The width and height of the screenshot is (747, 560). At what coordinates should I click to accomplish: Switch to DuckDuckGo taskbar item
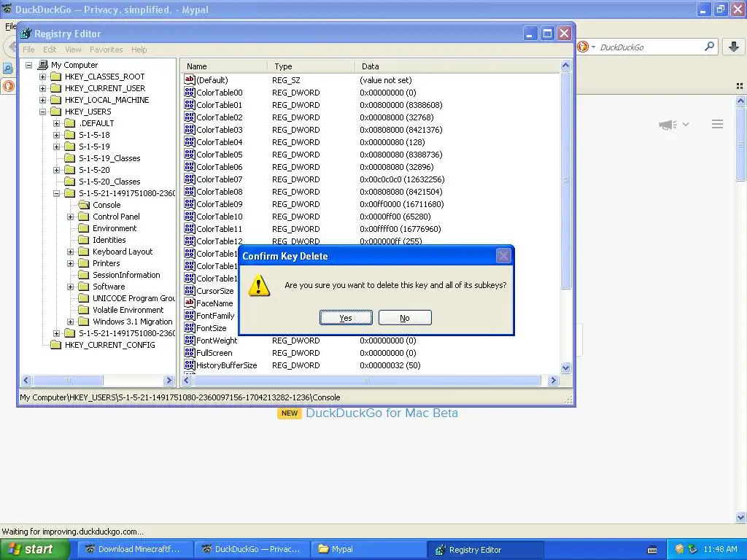pyautogui.click(x=252, y=549)
